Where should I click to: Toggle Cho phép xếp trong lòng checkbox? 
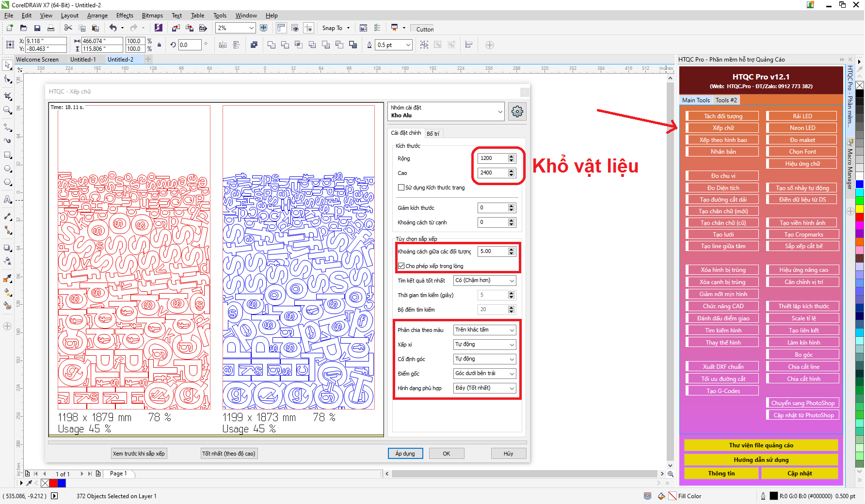401,266
